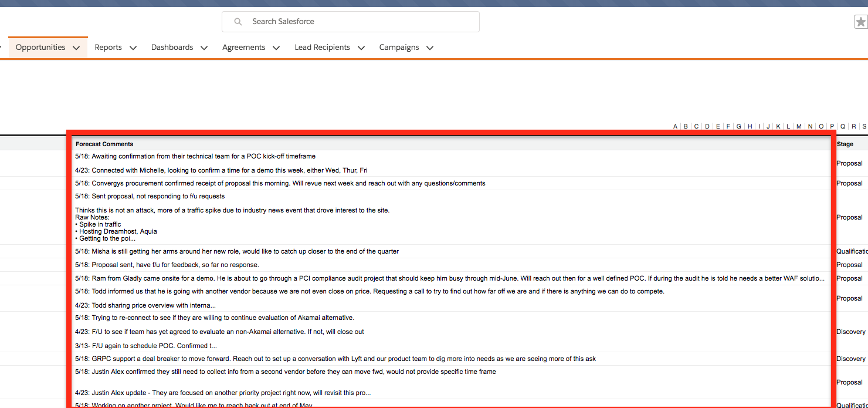Click 'Proposal sent, have f/u for feedback' comment

coord(167,265)
